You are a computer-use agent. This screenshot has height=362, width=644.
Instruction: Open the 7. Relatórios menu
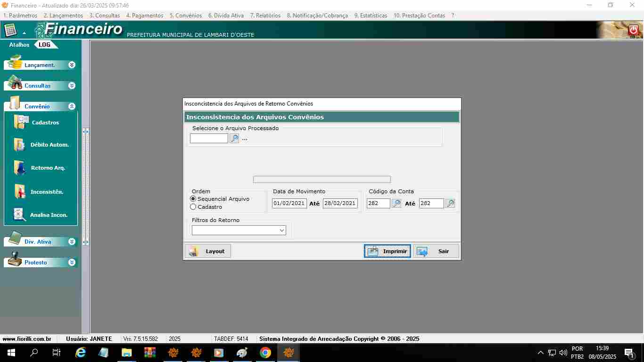pyautogui.click(x=265, y=16)
